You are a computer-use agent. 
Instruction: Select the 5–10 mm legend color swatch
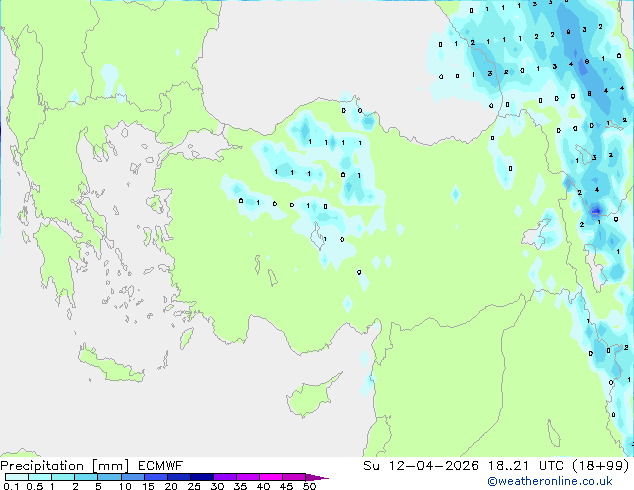click(109, 477)
